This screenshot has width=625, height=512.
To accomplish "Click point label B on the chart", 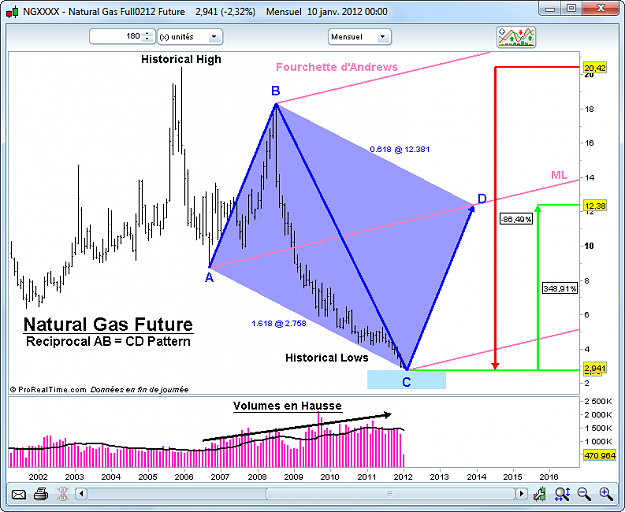I will (x=275, y=91).
